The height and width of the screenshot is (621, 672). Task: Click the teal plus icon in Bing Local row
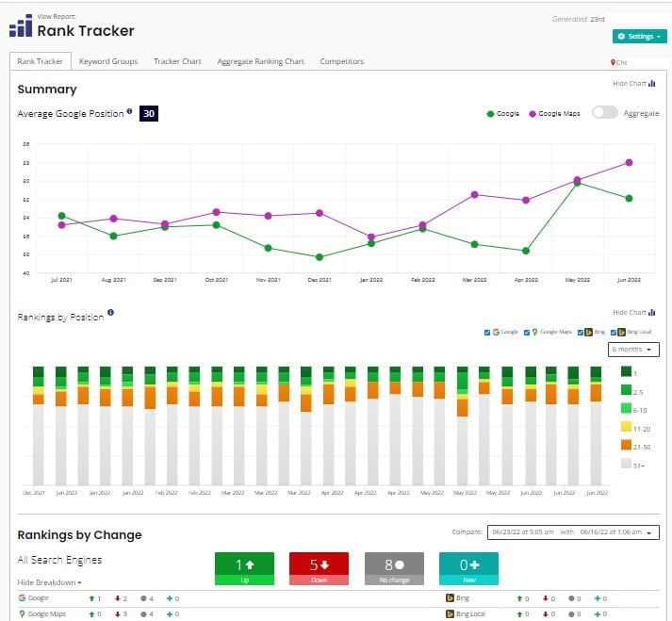coord(598,614)
